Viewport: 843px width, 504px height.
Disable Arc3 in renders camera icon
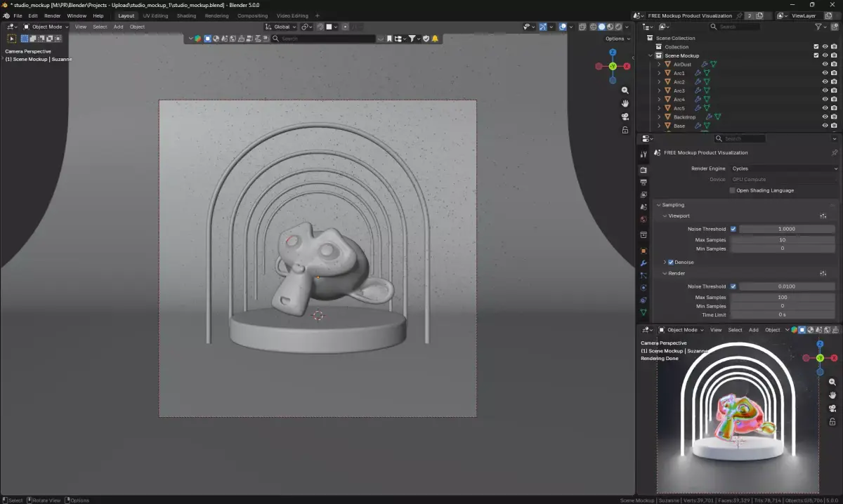click(x=834, y=91)
